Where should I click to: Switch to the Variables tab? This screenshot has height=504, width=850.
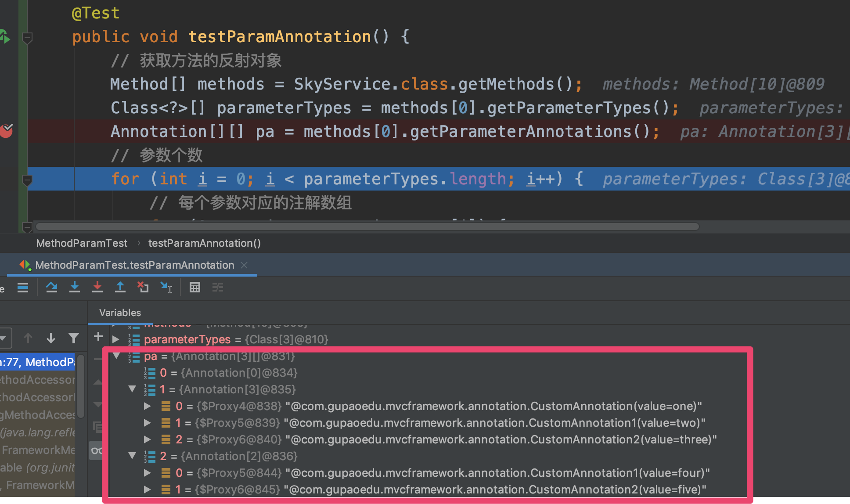coord(120,313)
